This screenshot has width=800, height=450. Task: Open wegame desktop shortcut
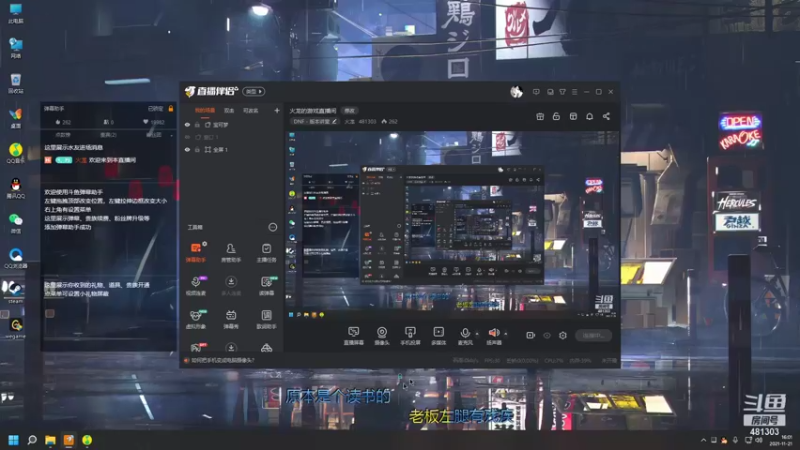[16, 327]
